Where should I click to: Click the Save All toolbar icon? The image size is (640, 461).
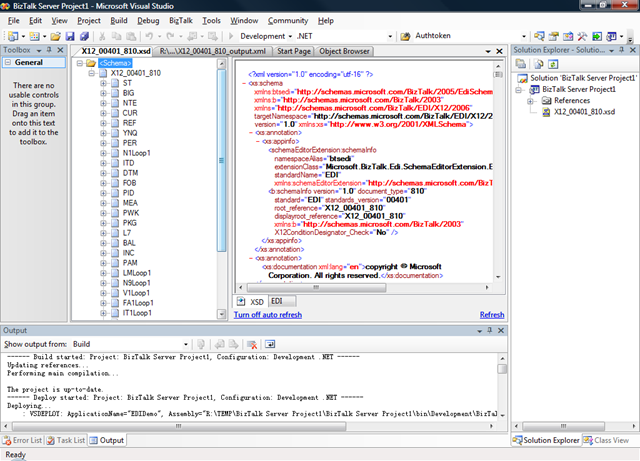pos(84,36)
